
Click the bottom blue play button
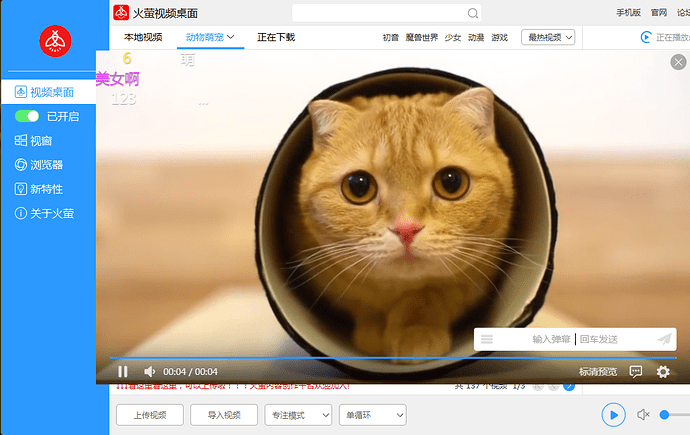click(x=613, y=415)
